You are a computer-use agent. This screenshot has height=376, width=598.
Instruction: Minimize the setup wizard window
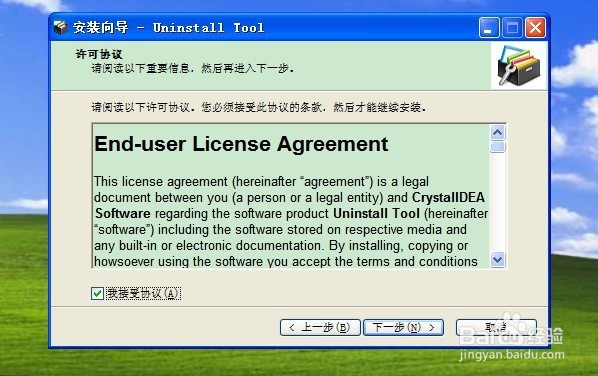(489, 27)
